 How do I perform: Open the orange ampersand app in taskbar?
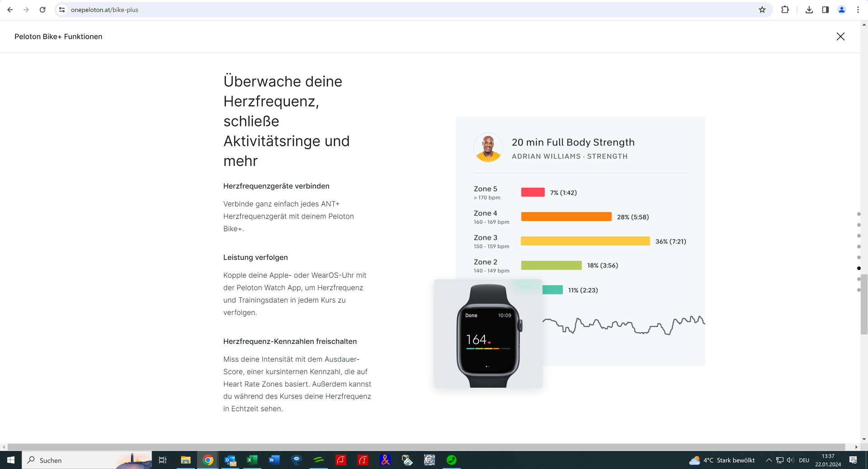[x=385, y=460]
